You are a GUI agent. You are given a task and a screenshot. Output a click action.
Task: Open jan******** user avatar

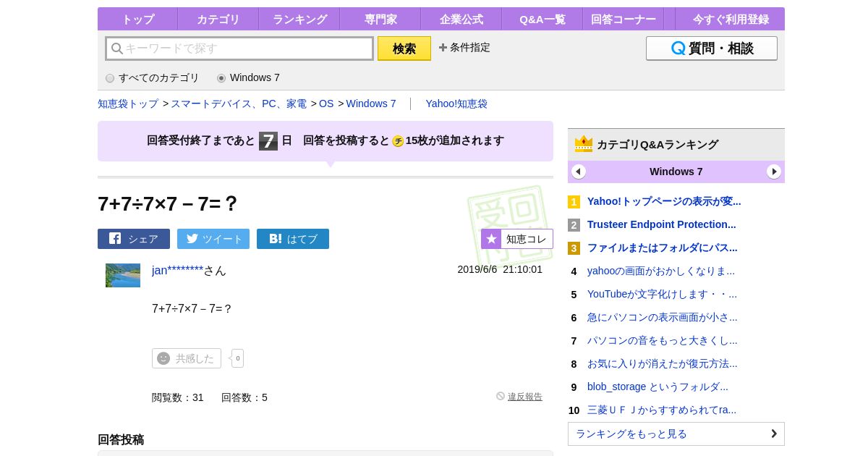(123, 275)
